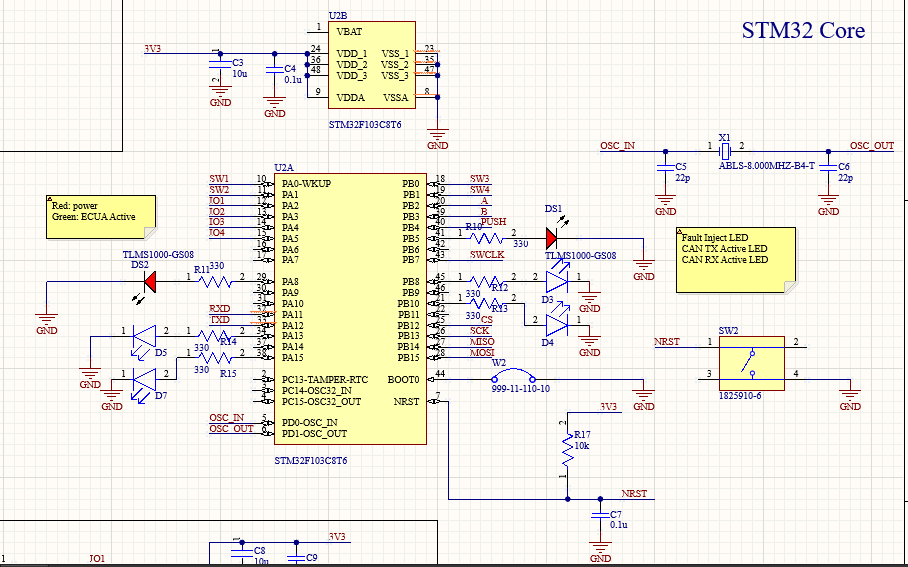Select the R17 10k pull-up resistor
The height and width of the screenshot is (567, 908).
tap(568, 450)
